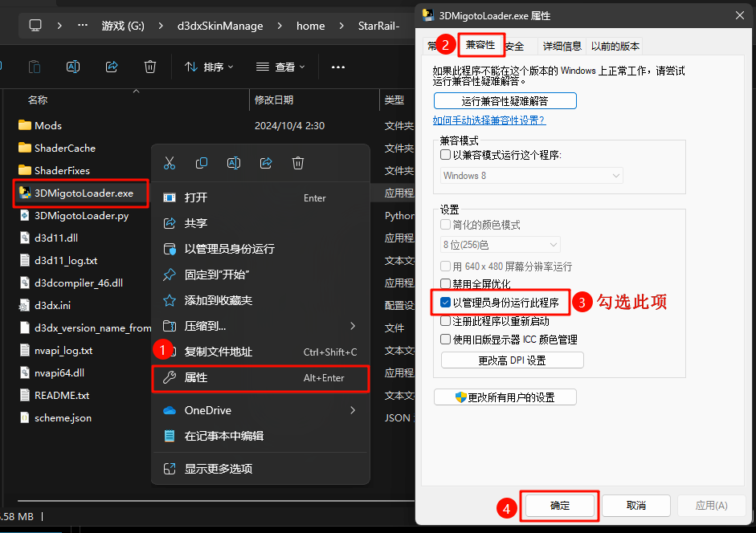Click the cut scissors icon in context menu
The image size is (756, 533).
click(x=170, y=164)
